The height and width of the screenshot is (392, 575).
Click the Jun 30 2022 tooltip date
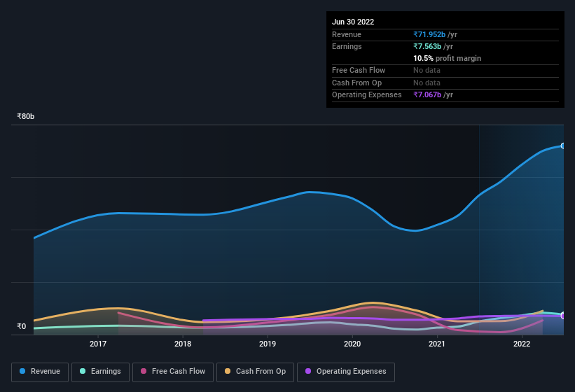353,22
